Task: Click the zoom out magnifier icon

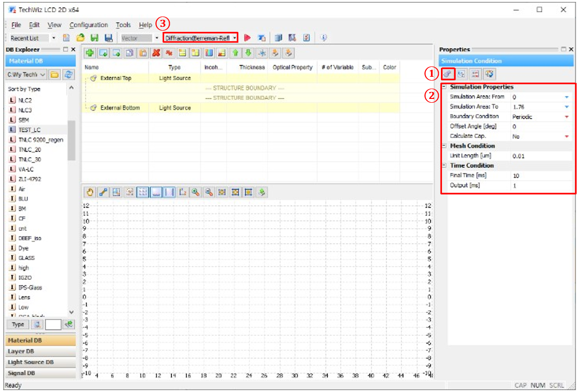Action: click(209, 192)
